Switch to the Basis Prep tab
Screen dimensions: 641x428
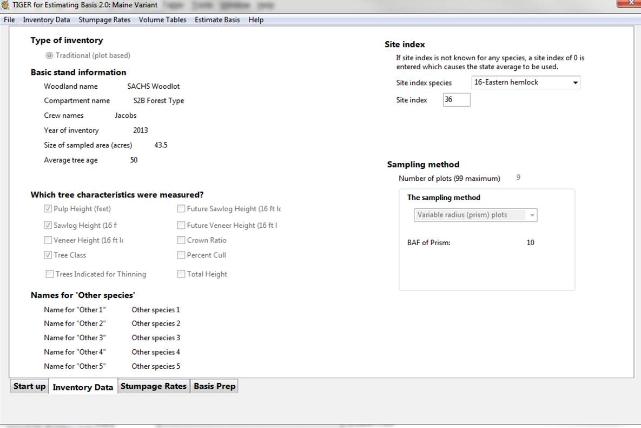[x=214, y=386]
